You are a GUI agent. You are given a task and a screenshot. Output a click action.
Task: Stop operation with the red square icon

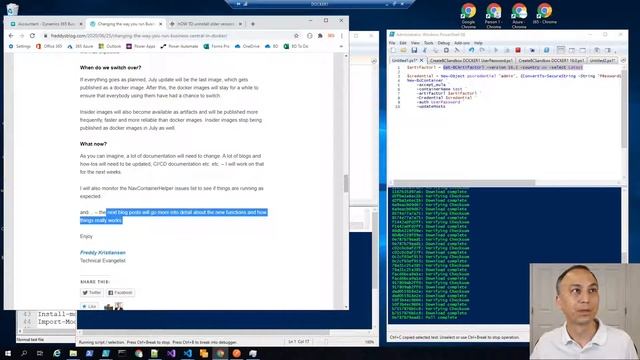(518, 50)
